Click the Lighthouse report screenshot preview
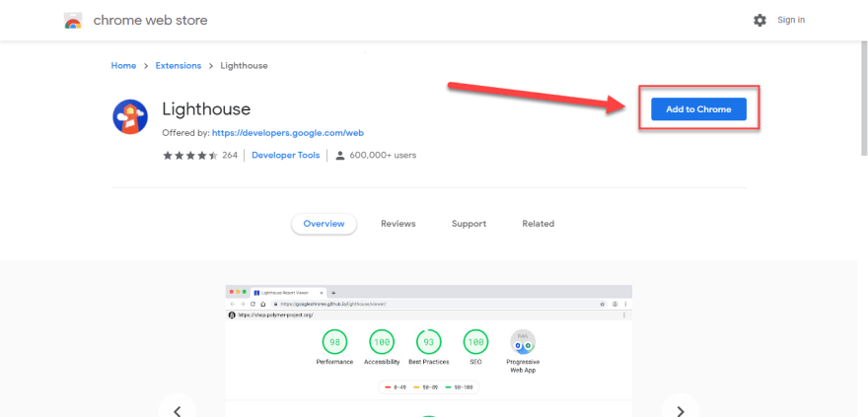The image size is (868, 417). coord(428,351)
